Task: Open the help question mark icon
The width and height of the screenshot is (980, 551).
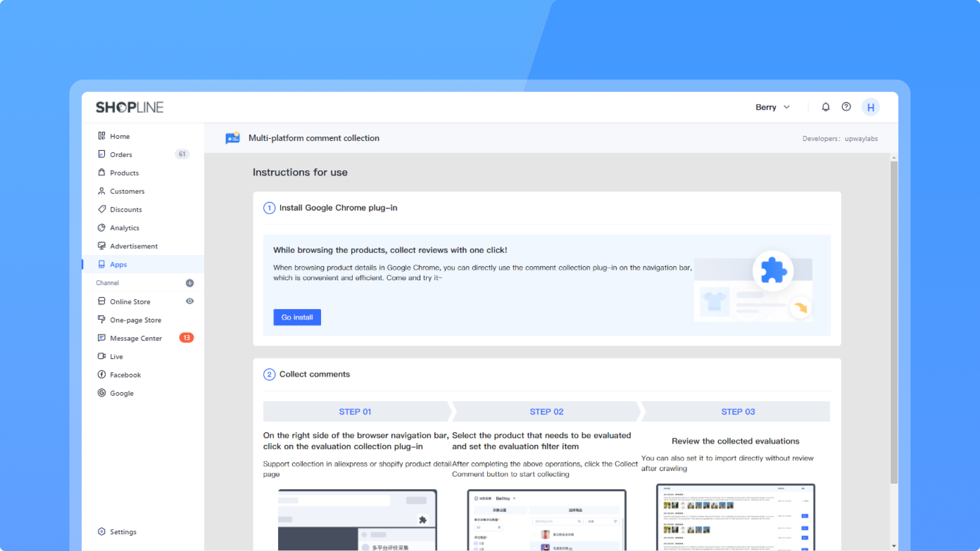Action: 846,107
